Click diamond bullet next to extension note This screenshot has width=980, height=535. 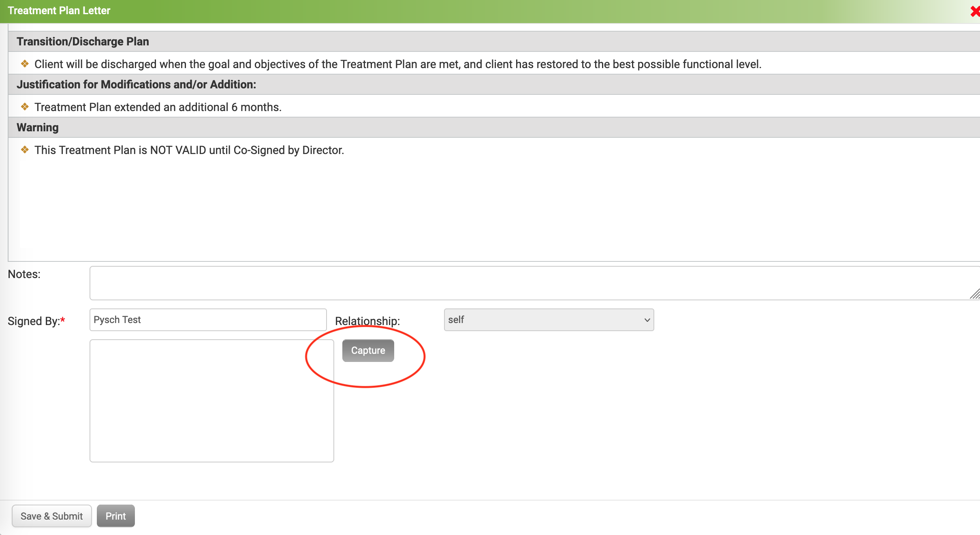pyautogui.click(x=25, y=107)
